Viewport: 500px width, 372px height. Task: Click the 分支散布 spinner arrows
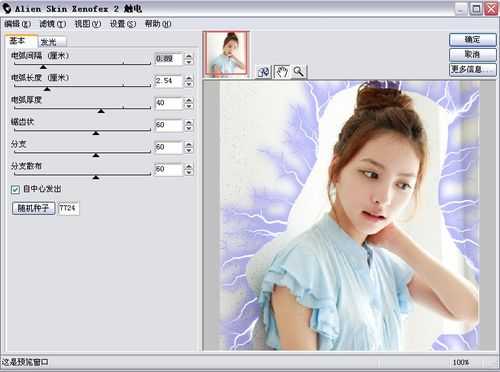point(189,169)
